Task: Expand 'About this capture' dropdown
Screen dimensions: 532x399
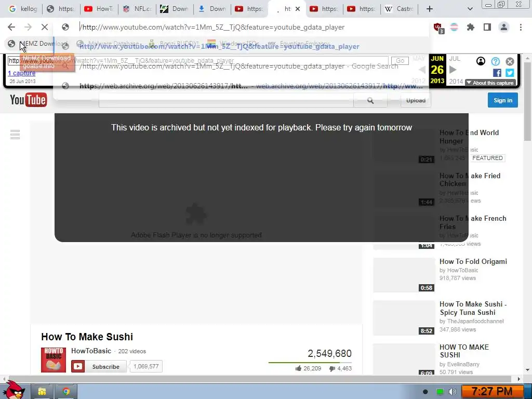Action: pyautogui.click(x=490, y=83)
